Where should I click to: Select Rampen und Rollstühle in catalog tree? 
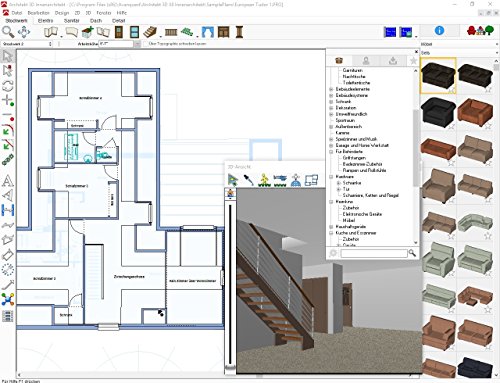pos(364,170)
